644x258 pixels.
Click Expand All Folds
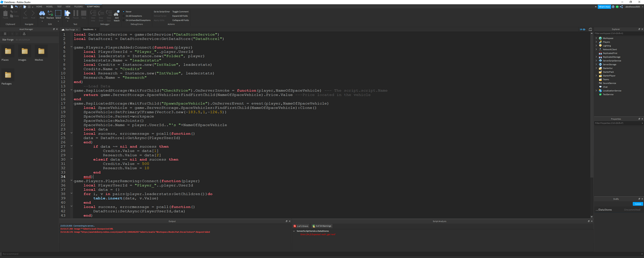180,16
